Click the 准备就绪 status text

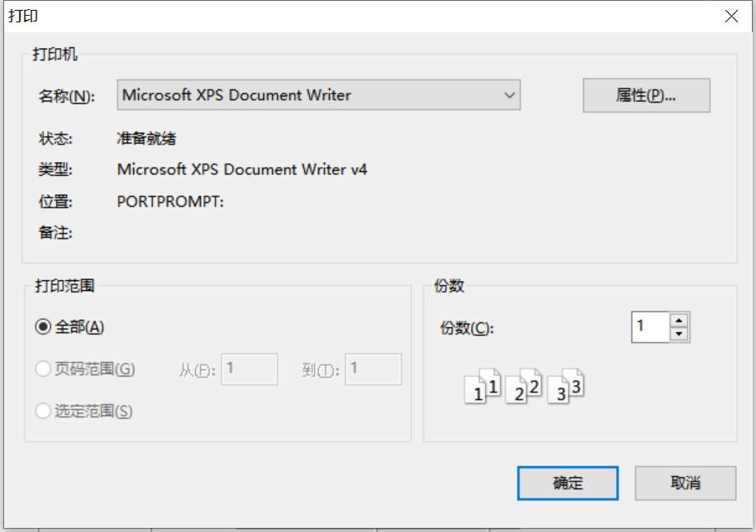146,138
